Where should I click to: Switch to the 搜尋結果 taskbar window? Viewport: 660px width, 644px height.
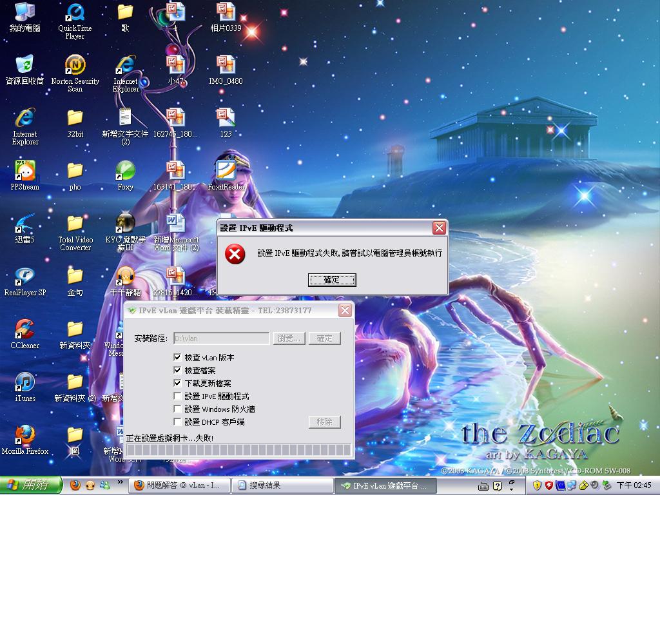coord(282,485)
